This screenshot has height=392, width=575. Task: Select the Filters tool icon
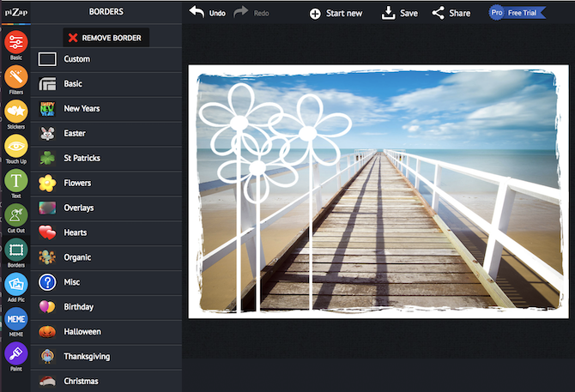point(15,78)
